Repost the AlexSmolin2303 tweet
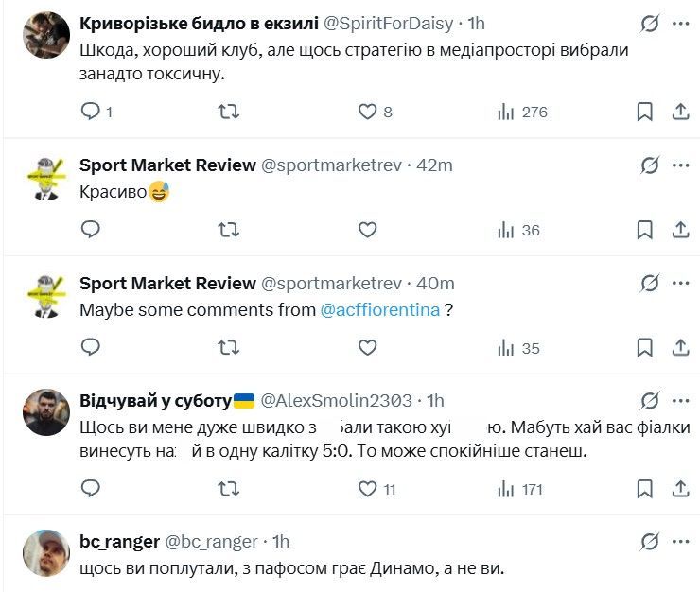This screenshot has width=700, height=592. coord(229,489)
